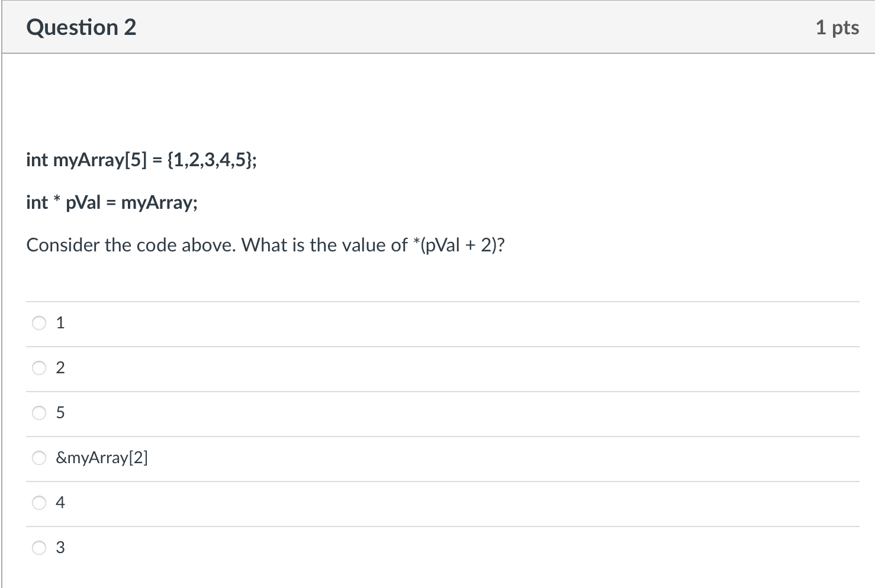Choose the radio button for answer 5
The image size is (875, 588).
39,413
